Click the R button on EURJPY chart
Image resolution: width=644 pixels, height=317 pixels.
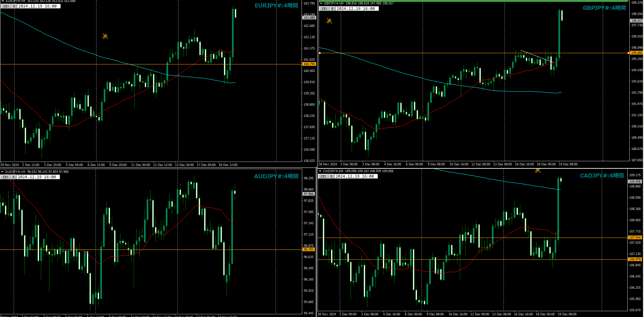(14, 6)
